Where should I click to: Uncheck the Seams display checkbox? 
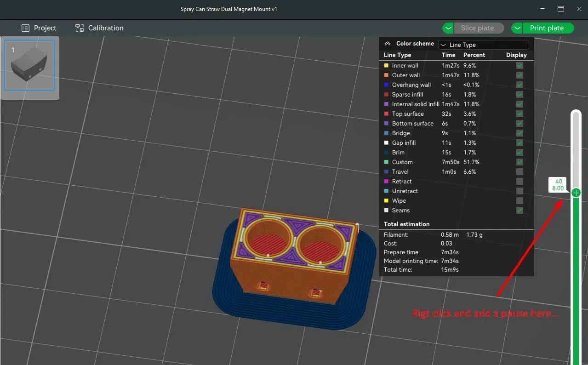(x=519, y=211)
